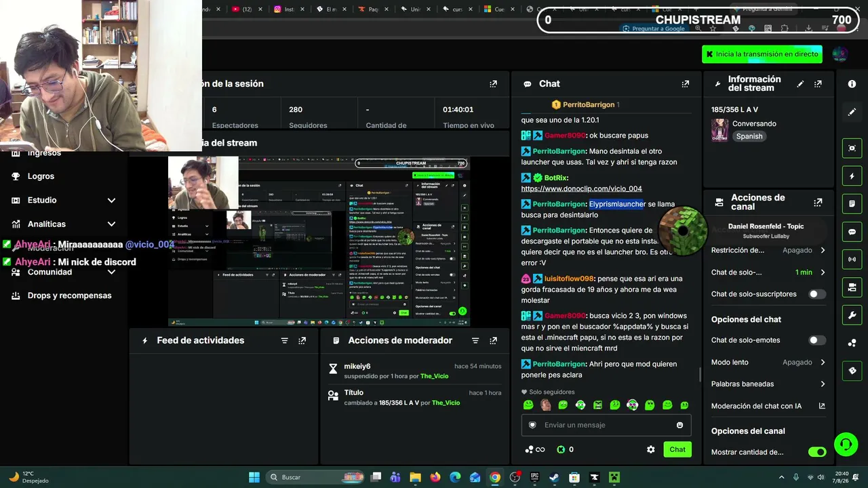Toggle Chat de solo-emotes switch
This screenshot has width=868, height=488.
817,340
